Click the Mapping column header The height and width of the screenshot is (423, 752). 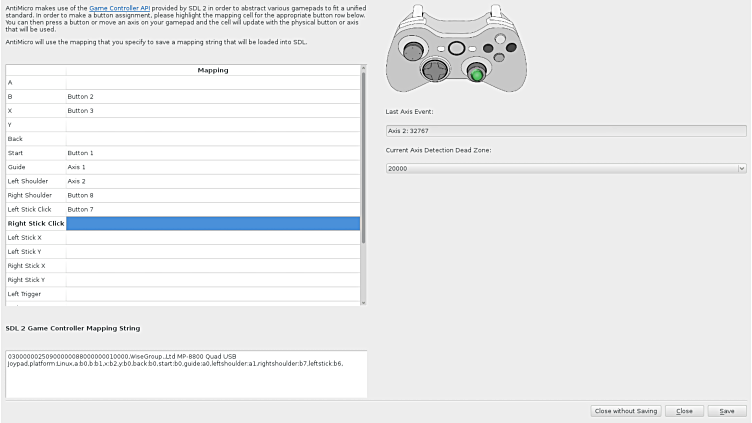pyautogui.click(x=213, y=70)
